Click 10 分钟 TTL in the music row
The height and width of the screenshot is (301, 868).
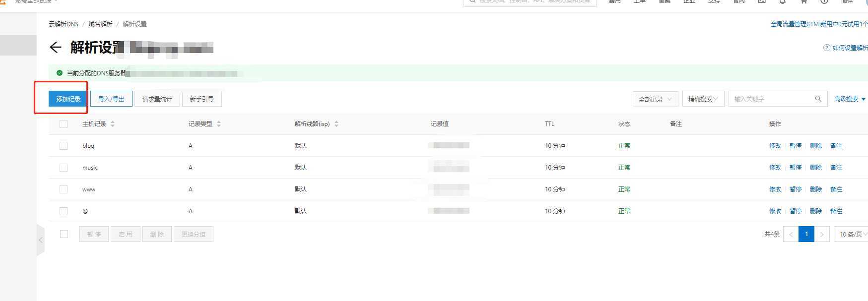pos(555,168)
